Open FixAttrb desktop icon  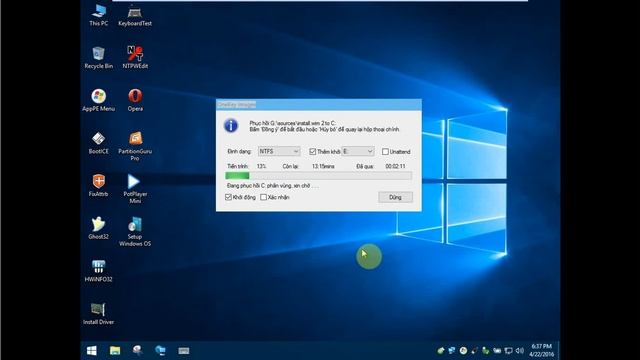[x=98, y=186]
